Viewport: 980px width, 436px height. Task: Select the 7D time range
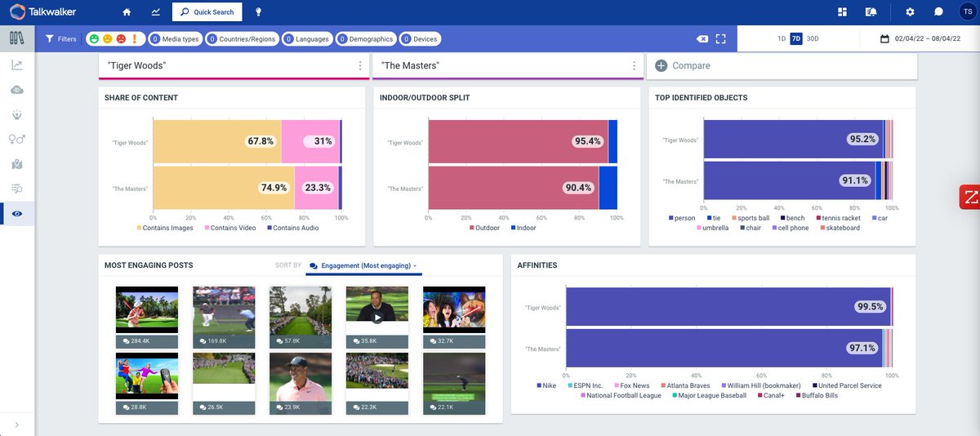click(x=796, y=38)
